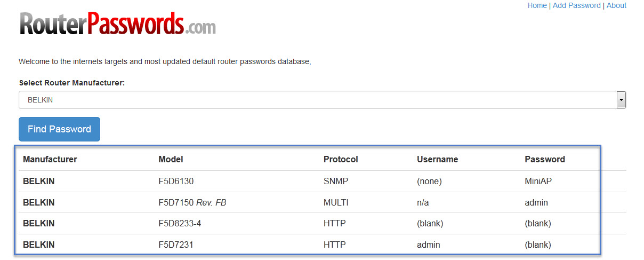Select the F5D7231 model cell

pyautogui.click(x=175, y=245)
